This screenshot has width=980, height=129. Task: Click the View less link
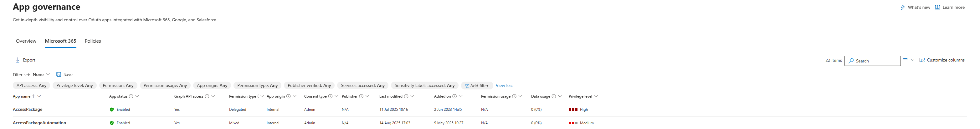[504, 85]
